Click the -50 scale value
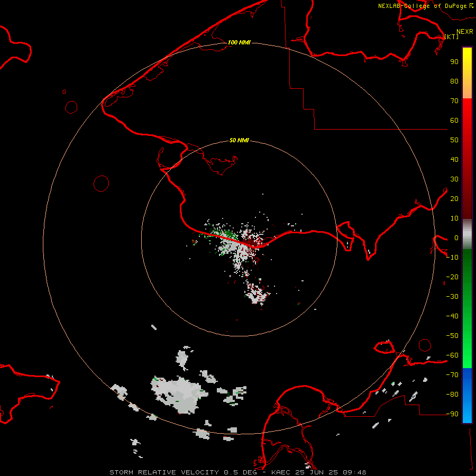476x476 pixels. tap(452, 336)
